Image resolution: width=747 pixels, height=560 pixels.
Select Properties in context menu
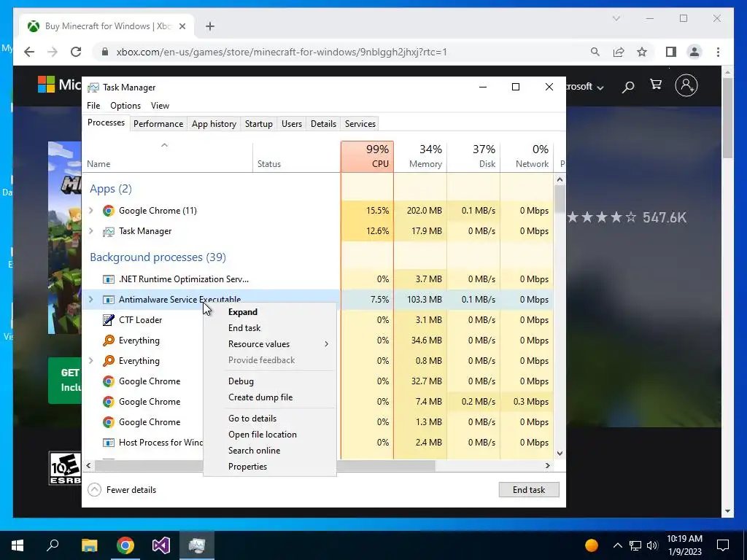(x=270, y=467)
